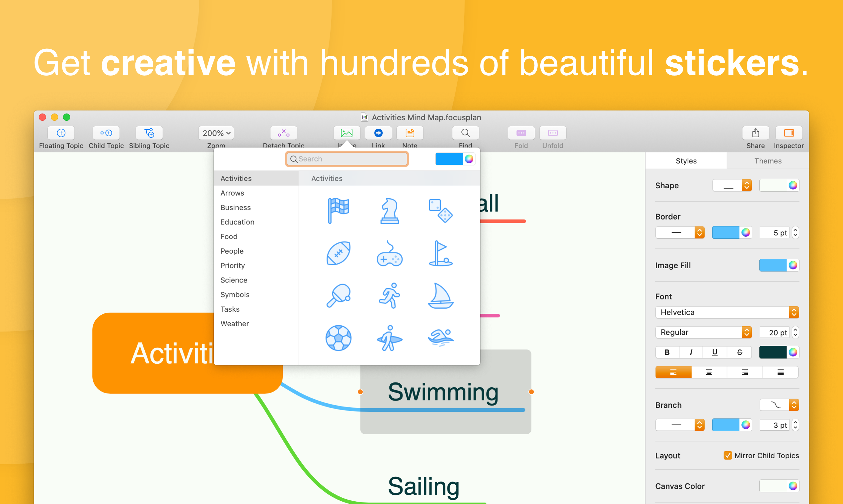The height and width of the screenshot is (504, 843).
Task: Pick the sailboat sticker
Action: point(440,295)
